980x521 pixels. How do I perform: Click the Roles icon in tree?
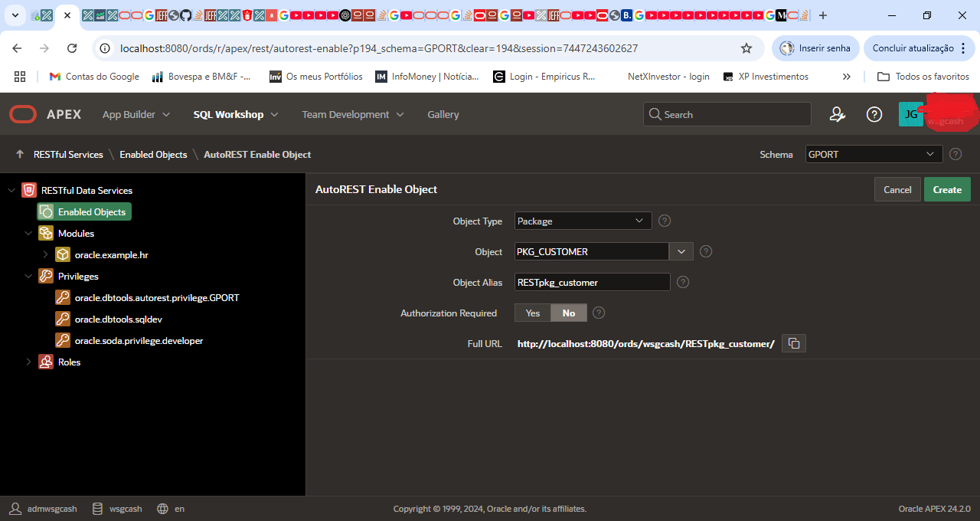46,362
